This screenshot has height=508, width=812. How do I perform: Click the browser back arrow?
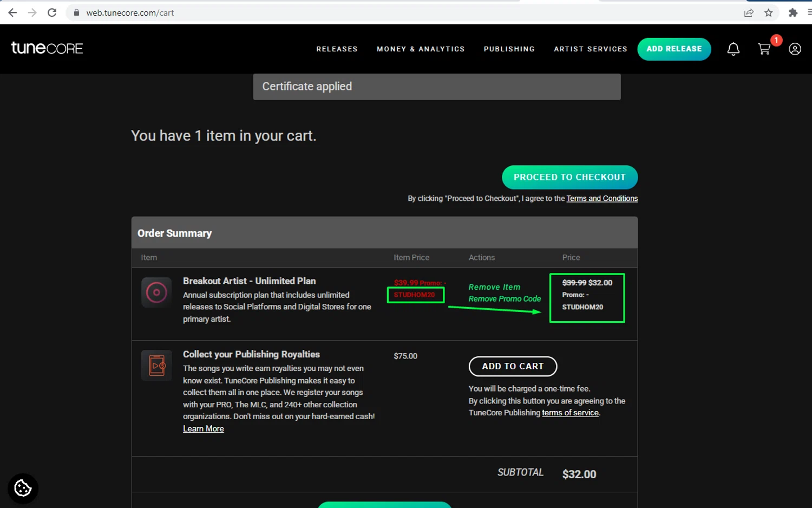pos(12,12)
